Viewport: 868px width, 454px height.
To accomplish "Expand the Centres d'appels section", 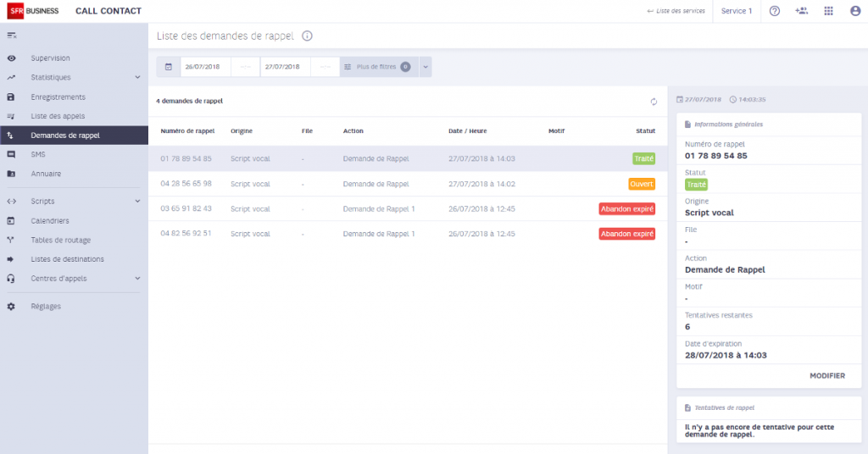I will (137, 279).
